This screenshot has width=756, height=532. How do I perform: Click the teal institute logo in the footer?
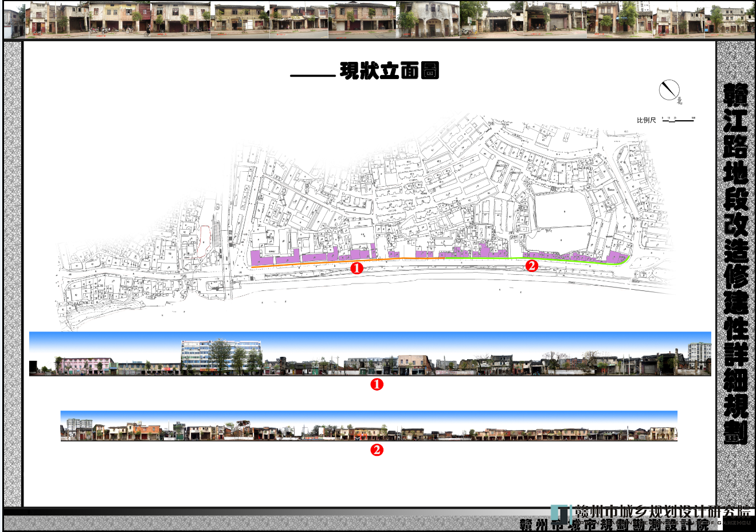pos(561,513)
